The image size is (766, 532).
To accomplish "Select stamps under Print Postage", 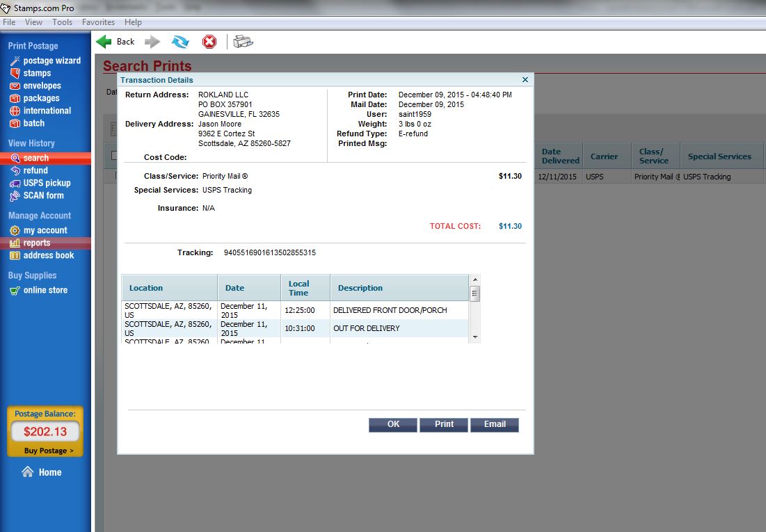I will [37, 73].
